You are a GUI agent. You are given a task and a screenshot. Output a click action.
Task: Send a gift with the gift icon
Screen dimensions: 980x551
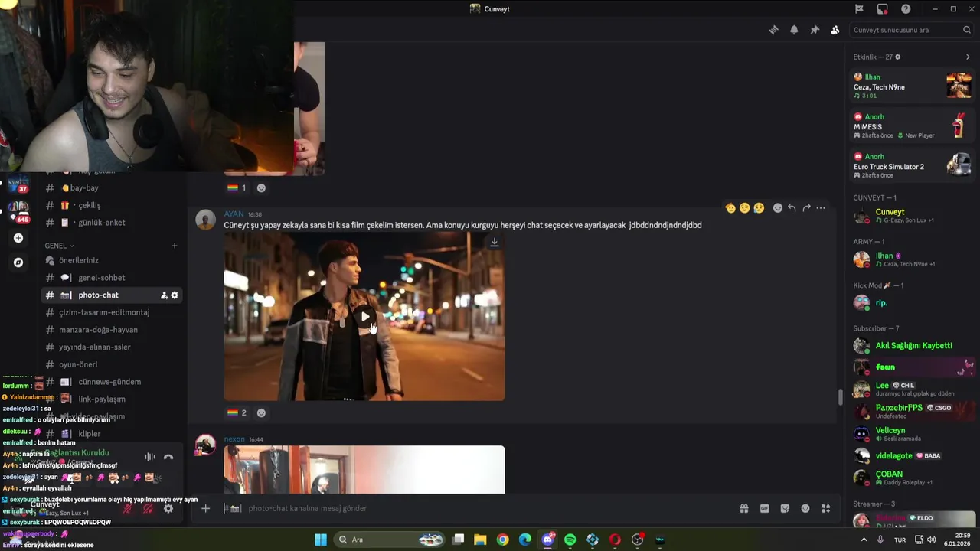tap(743, 508)
